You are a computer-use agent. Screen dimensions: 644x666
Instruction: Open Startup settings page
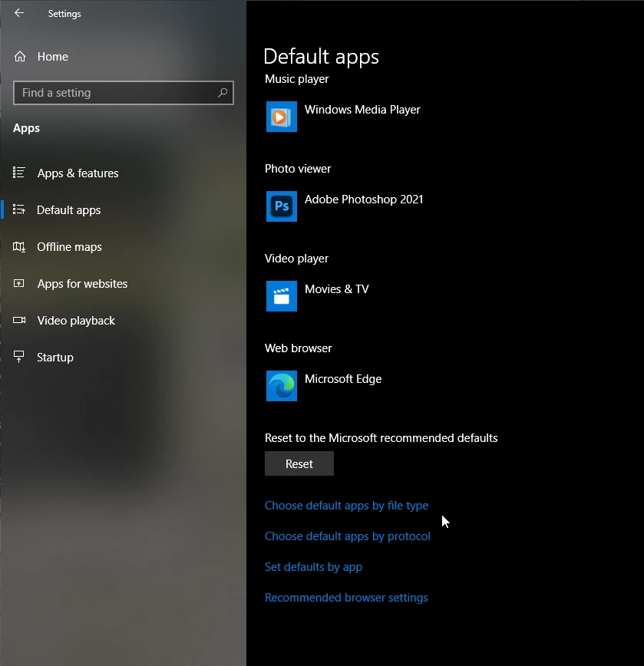coord(55,358)
